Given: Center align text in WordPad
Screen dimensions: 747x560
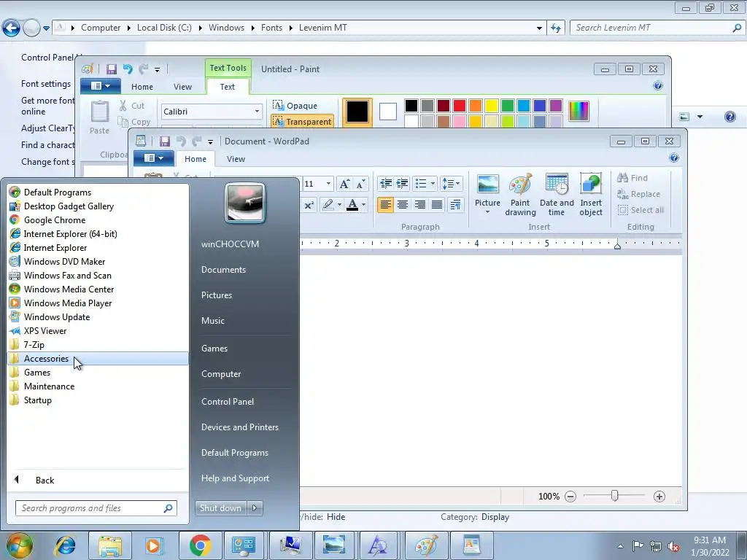Looking at the screenshot, I should (x=403, y=205).
